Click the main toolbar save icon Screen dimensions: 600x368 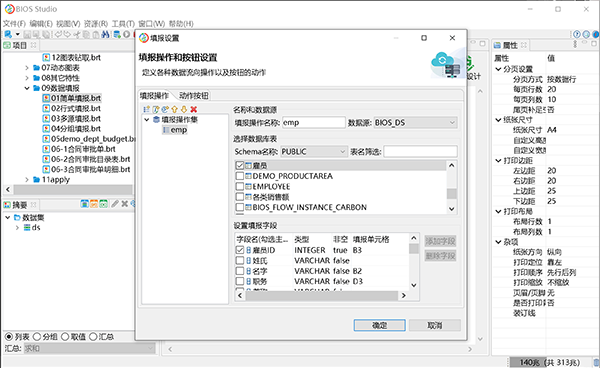pos(27,34)
